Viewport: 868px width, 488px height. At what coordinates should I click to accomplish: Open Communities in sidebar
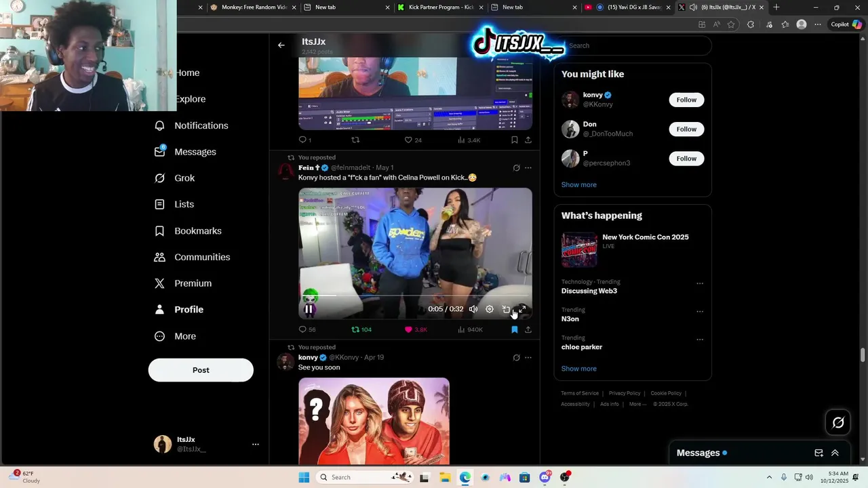point(193,257)
